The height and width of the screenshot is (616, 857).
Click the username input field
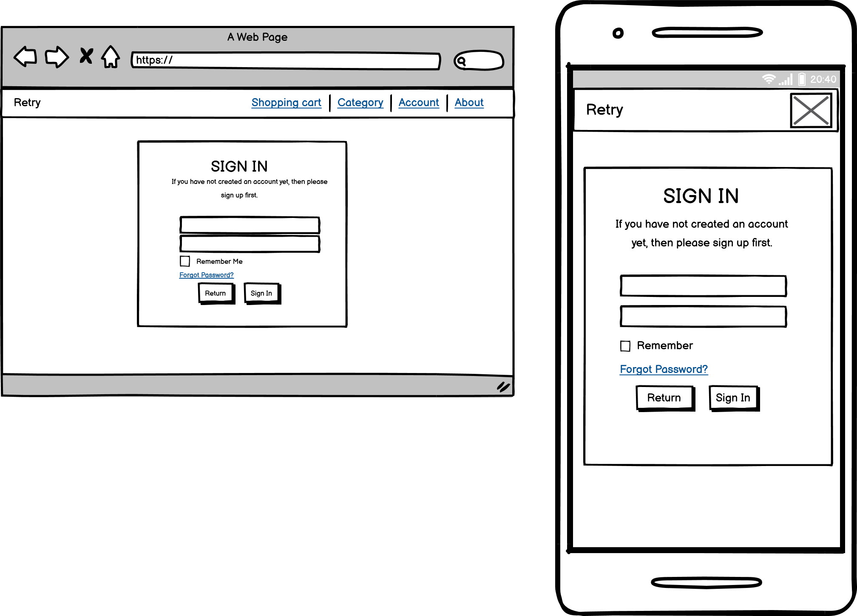click(x=251, y=223)
